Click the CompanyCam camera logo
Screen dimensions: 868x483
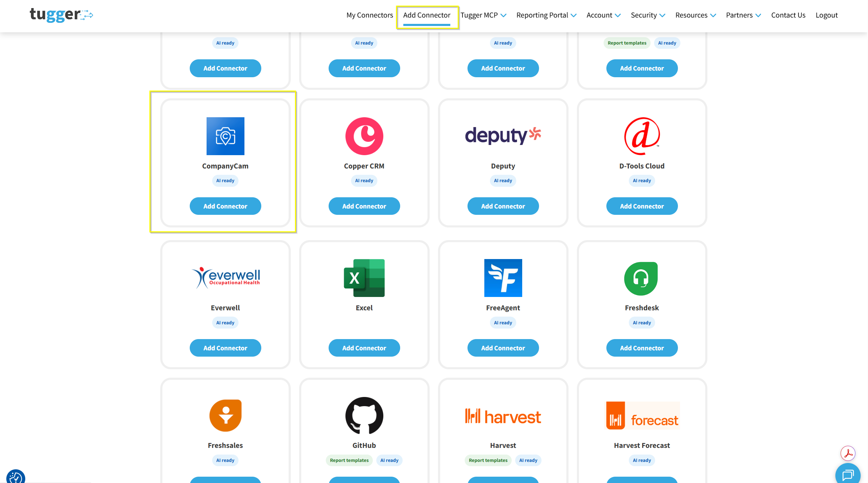click(x=226, y=136)
